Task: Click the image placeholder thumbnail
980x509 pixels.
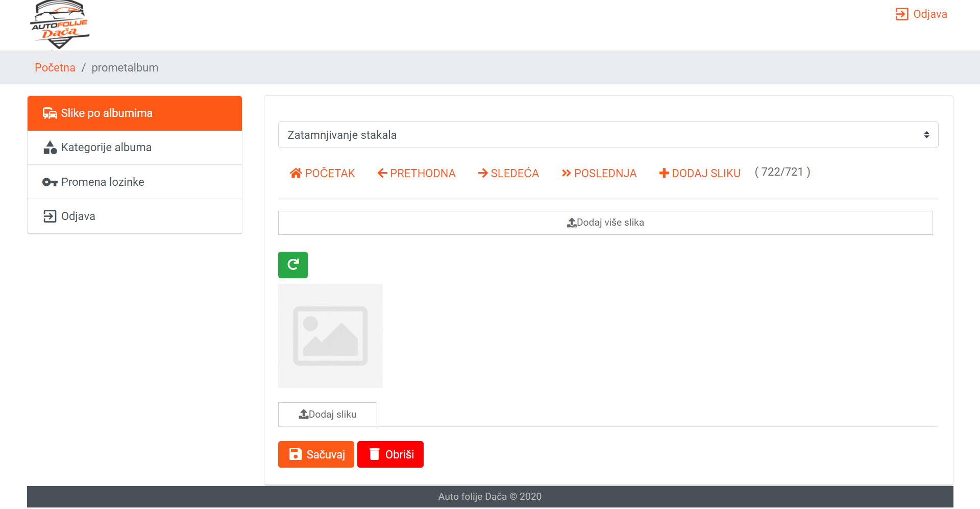Action: (330, 336)
